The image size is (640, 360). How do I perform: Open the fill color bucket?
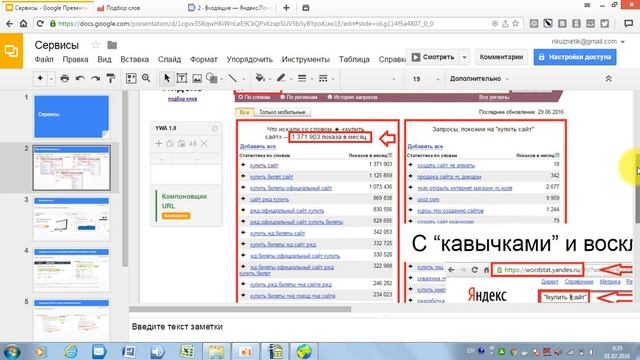point(260,78)
